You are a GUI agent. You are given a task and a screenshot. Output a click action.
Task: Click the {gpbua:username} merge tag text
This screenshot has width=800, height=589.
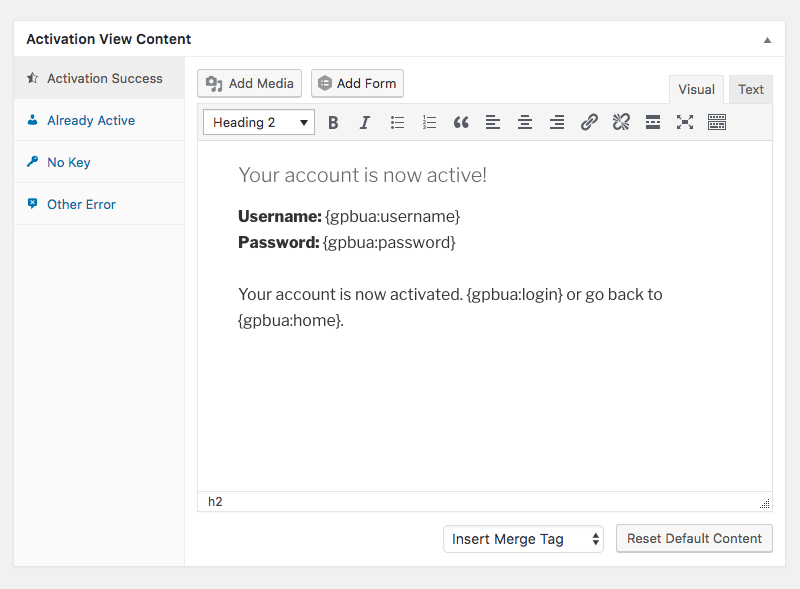pos(392,216)
